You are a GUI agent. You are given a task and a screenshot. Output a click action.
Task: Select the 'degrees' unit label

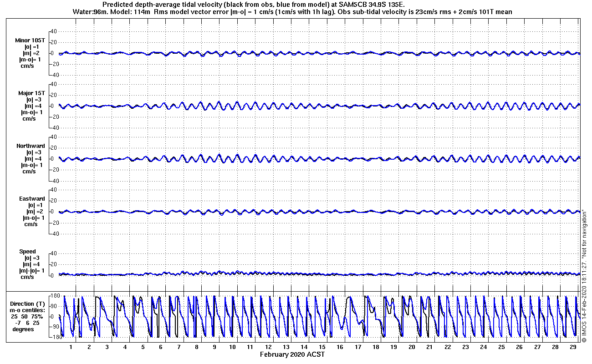(23, 329)
